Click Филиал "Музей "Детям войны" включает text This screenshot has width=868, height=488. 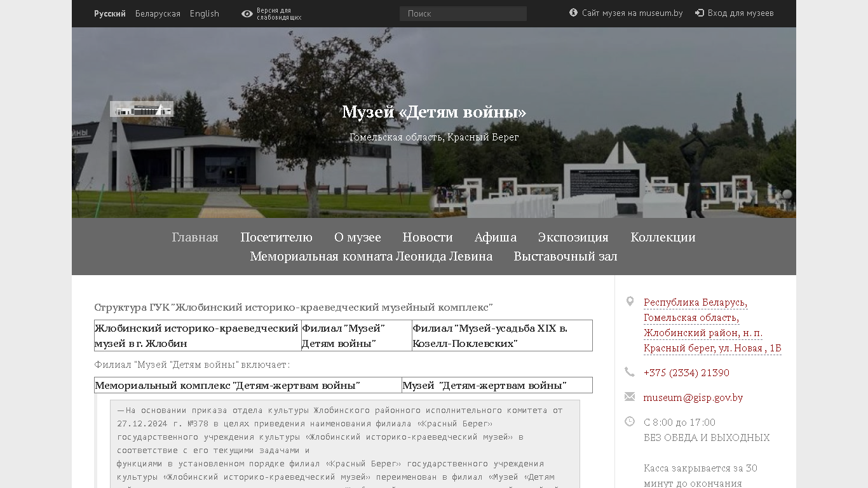coord(192,365)
